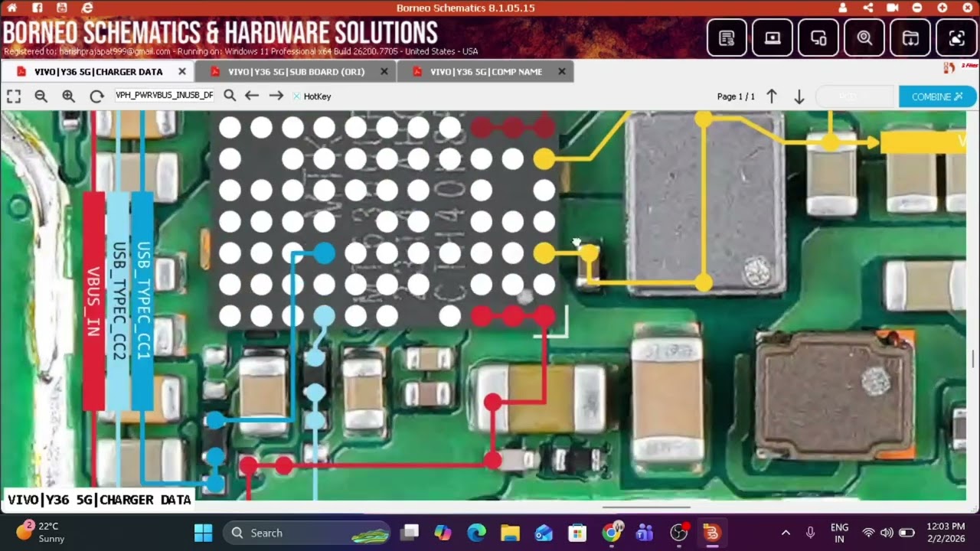The height and width of the screenshot is (551, 980).
Task: Toggle fullscreen view of the schematic
Action: 14,96
